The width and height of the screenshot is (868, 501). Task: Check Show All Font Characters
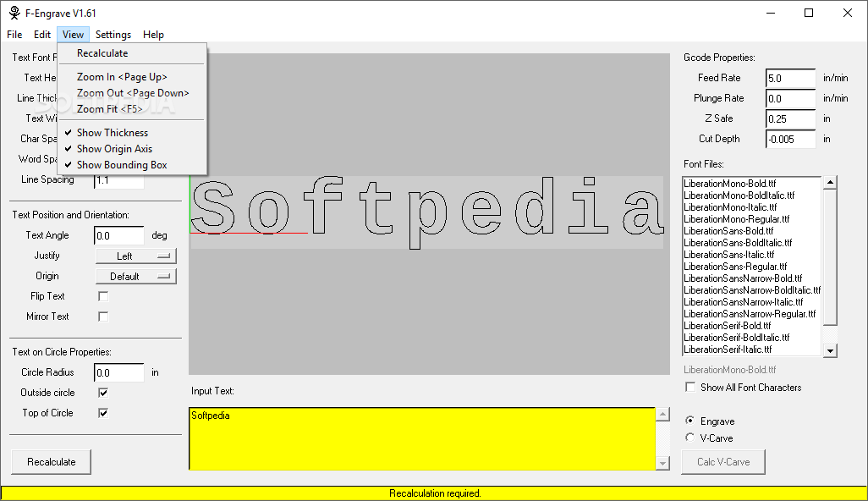click(x=690, y=387)
